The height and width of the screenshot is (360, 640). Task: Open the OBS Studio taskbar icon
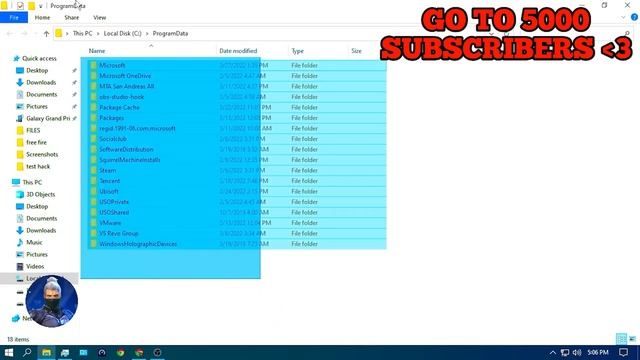(x=158, y=352)
